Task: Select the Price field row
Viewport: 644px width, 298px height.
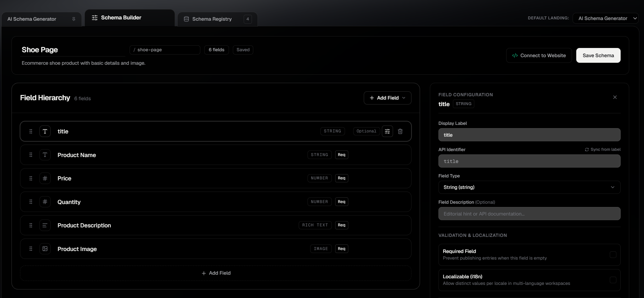Action: click(x=216, y=178)
